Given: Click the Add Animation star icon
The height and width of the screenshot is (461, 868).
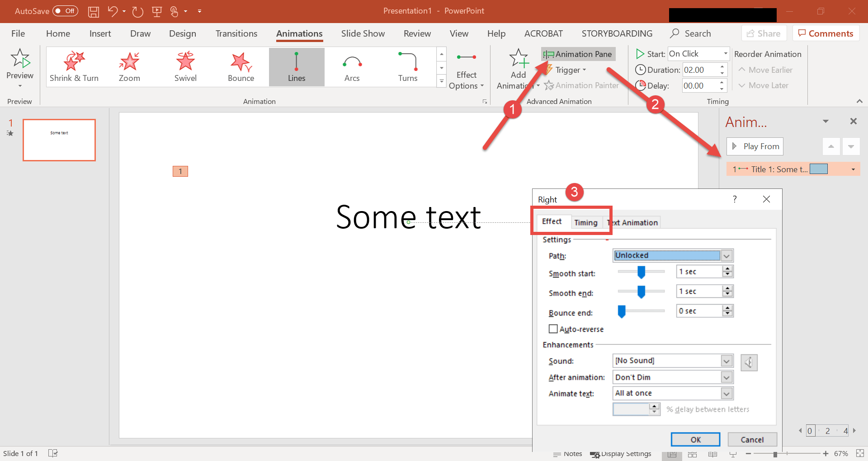Looking at the screenshot, I should pyautogui.click(x=518, y=59).
